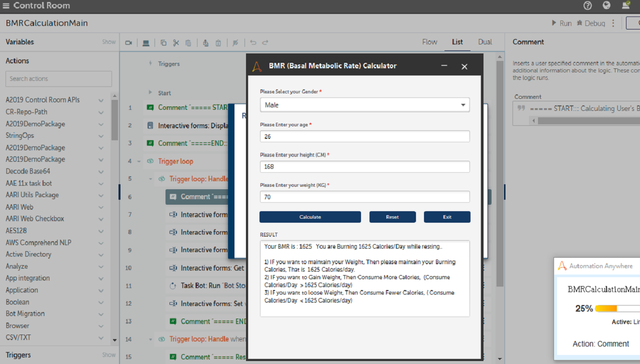Open the Help question mark icon

pyautogui.click(x=587, y=5)
